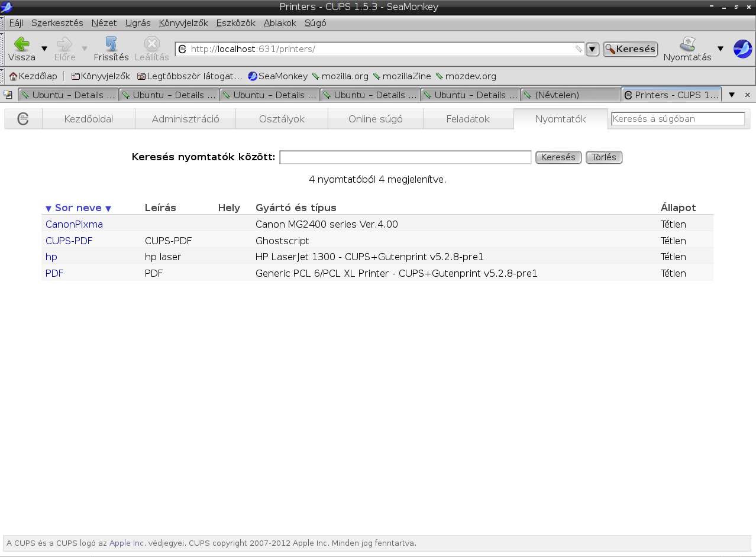Viewport: 756px width, 557px height.
Task: Open the Fájl menu
Action: 16,23
